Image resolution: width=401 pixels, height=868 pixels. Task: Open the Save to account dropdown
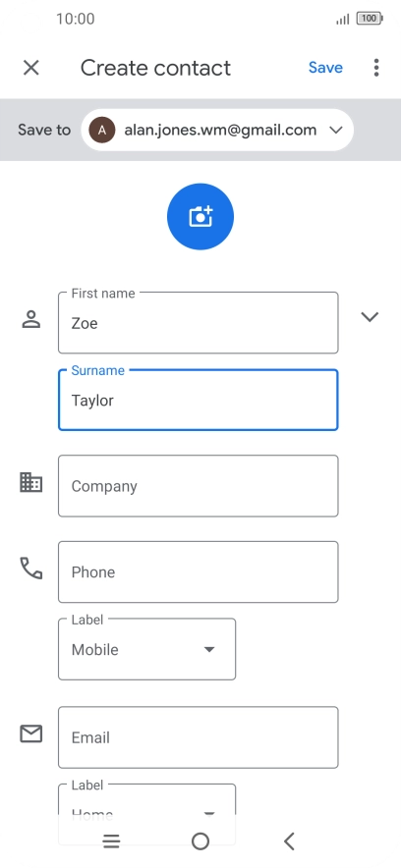217,130
